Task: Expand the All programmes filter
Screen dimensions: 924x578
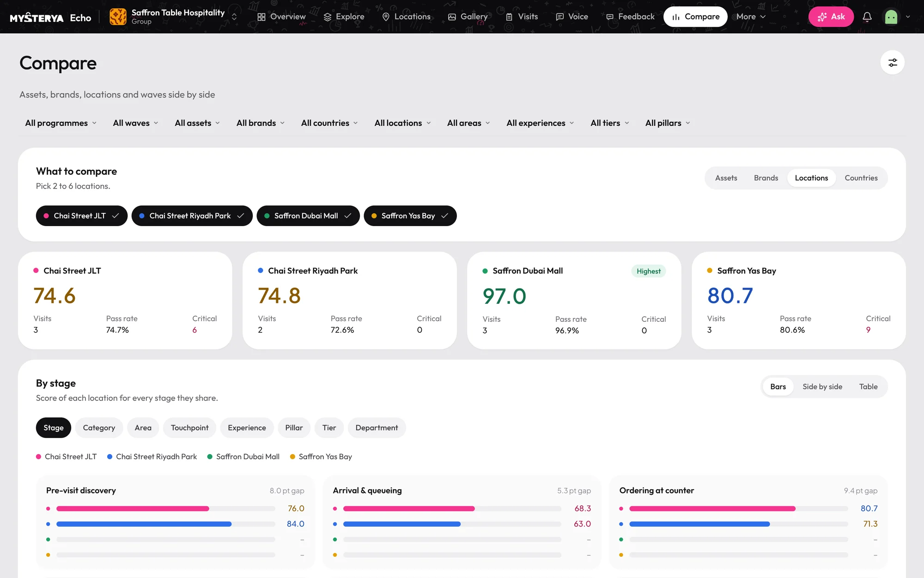Action: 61,123
